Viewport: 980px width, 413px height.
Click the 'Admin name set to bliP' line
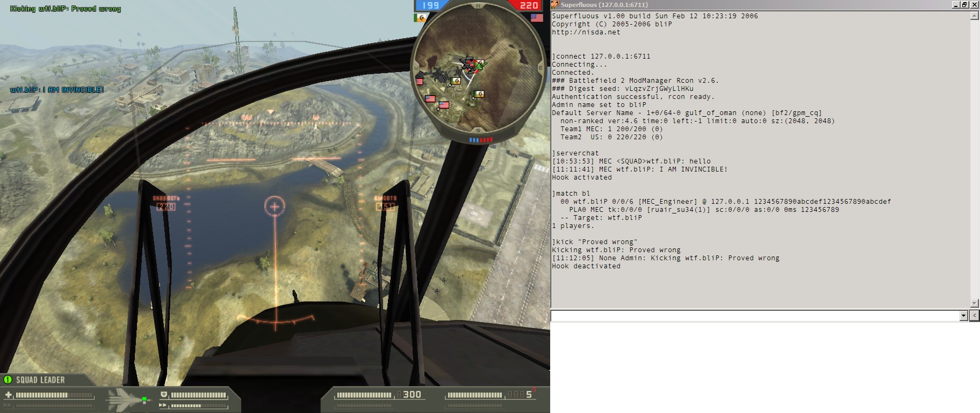click(599, 105)
